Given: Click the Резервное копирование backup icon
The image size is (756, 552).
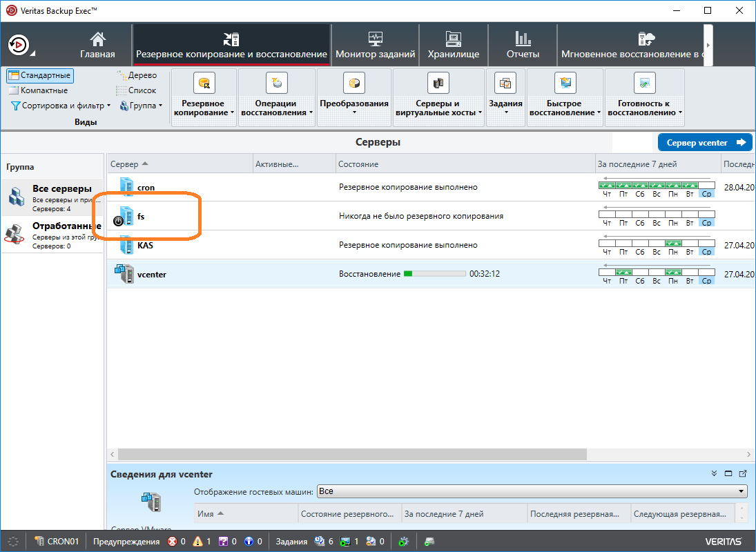Looking at the screenshot, I should [204, 83].
